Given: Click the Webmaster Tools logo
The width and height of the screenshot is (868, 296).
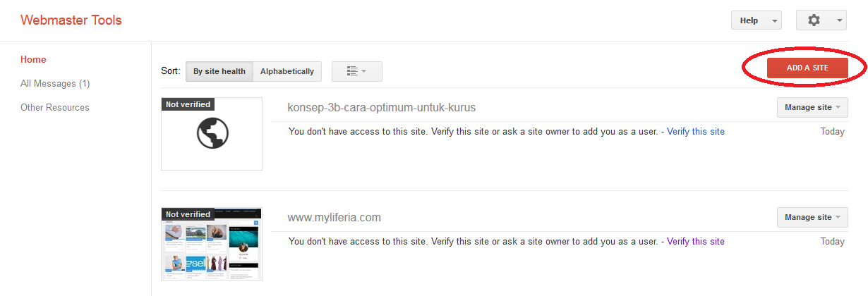Looking at the screenshot, I should pos(71,20).
